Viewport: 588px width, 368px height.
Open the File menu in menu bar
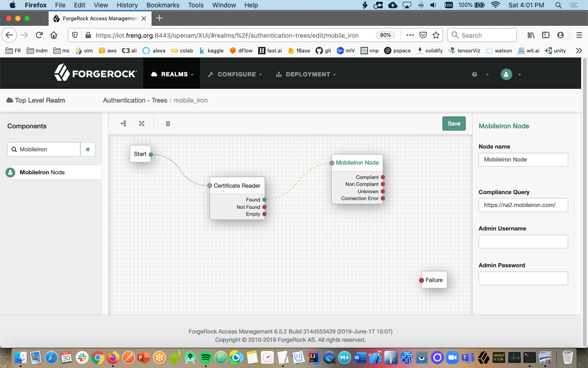tap(60, 5)
